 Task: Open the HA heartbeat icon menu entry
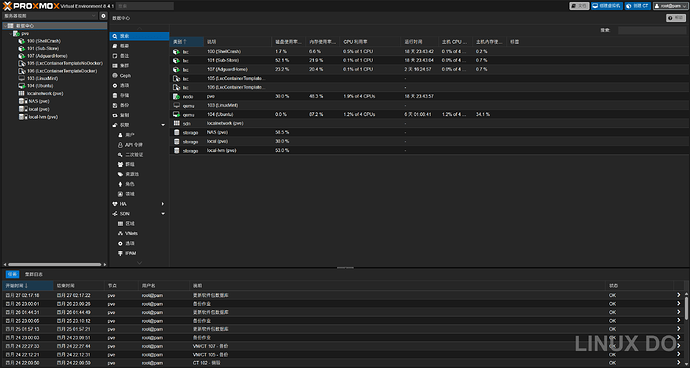(x=114, y=204)
